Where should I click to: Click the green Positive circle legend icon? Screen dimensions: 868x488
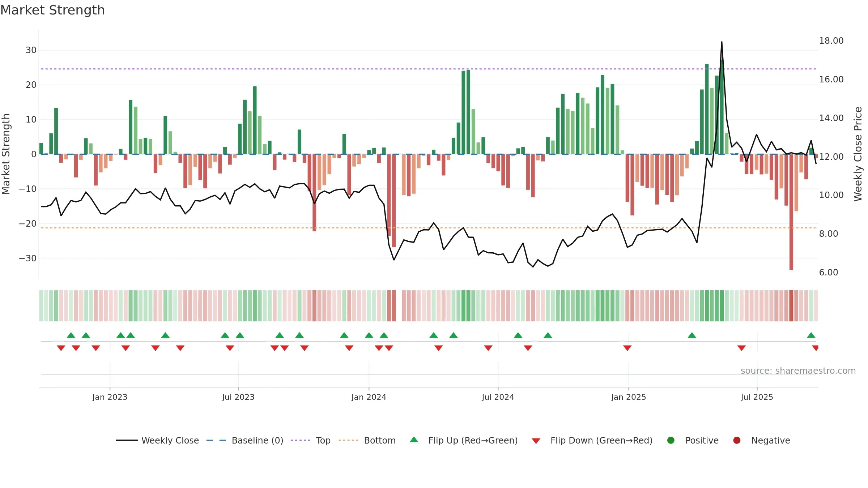[x=671, y=440]
